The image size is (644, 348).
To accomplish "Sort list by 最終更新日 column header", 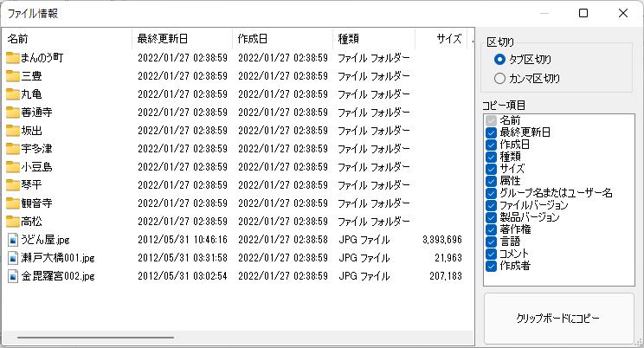I will 182,39.
